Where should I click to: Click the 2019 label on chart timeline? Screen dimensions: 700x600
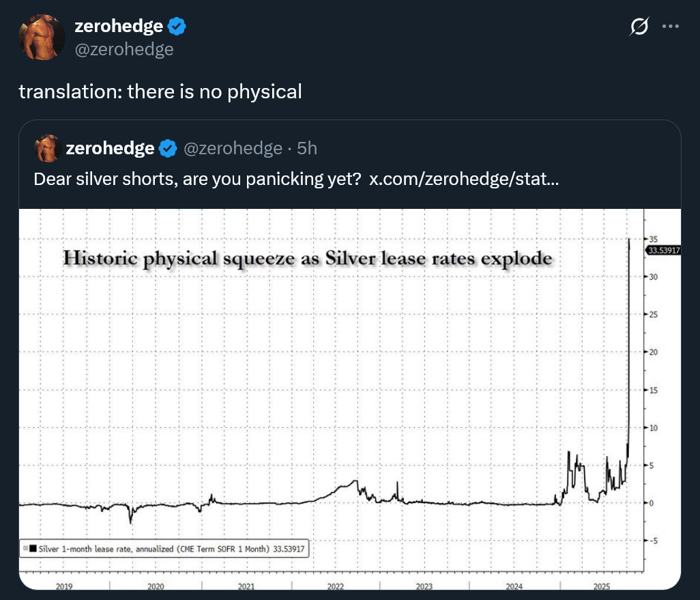pos(64,586)
